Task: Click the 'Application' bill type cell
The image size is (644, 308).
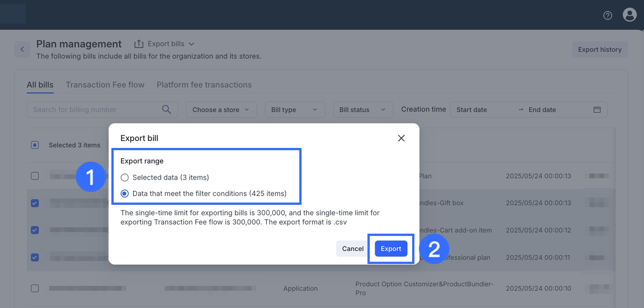Action: 300,288
